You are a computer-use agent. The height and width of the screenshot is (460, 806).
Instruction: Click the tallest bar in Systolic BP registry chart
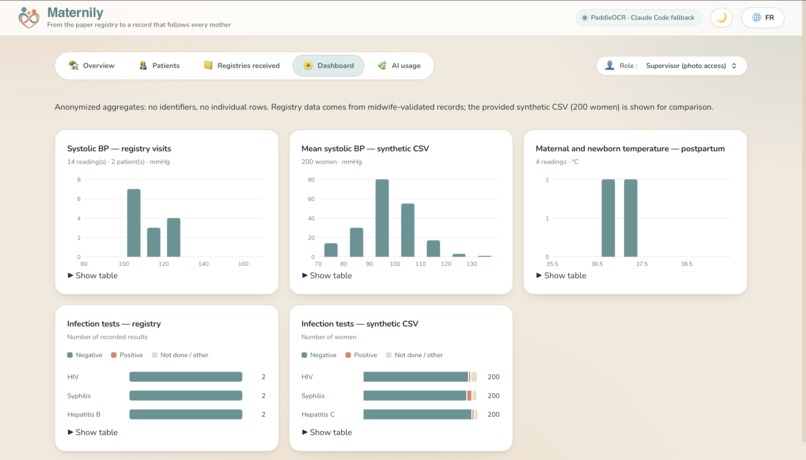(x=134, y=223)
